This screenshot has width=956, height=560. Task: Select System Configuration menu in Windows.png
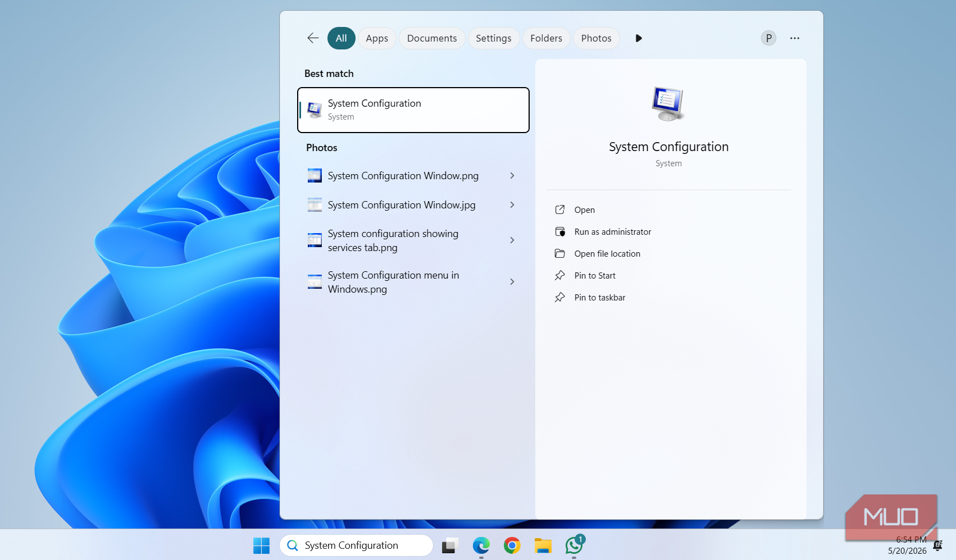pyautogui.click(x=413, y=282)
